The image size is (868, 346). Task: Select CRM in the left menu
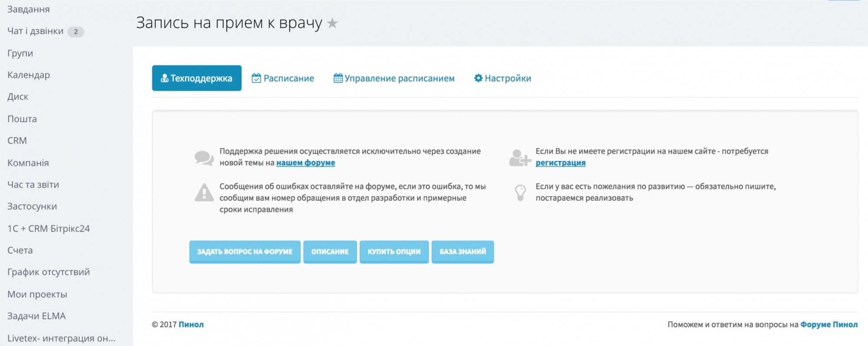click(17, 141)
